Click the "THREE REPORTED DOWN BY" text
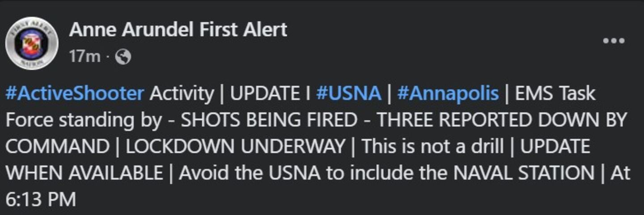Screen dimensions: 644x215 (x=502, y=120)
